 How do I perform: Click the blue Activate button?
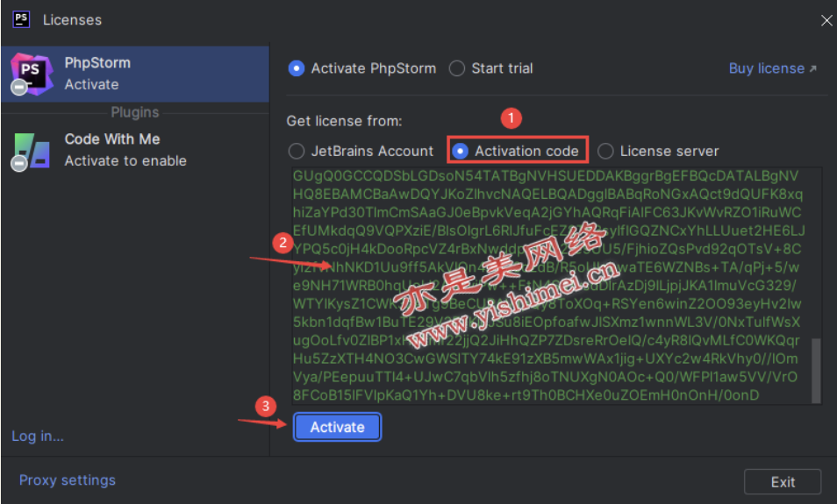pos(338,427)
